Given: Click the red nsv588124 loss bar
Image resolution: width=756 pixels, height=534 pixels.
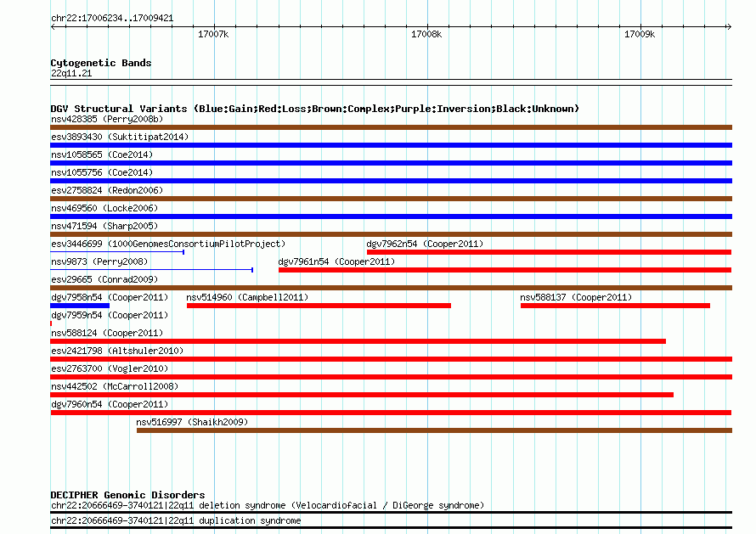Looking at the screenshot, I should pos(358,341).
